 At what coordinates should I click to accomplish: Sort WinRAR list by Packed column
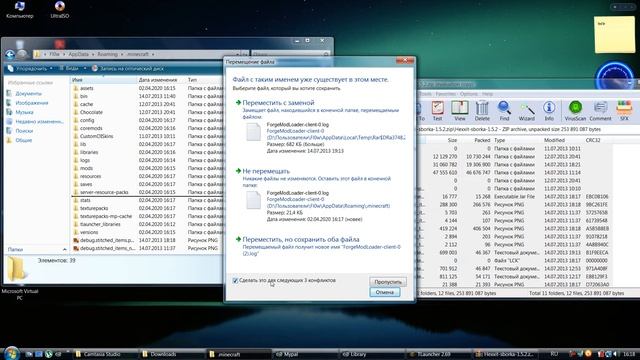(x=475, y=140)
